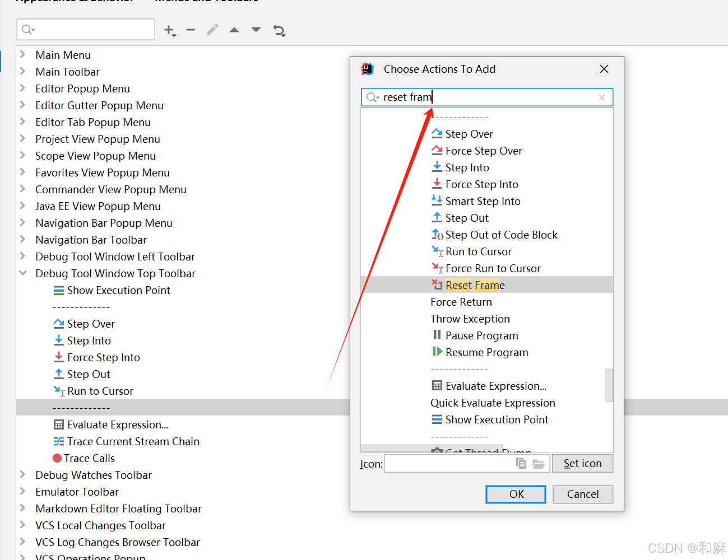Click the Set icon button
728x560 pixels.
(x=582, y=463)
